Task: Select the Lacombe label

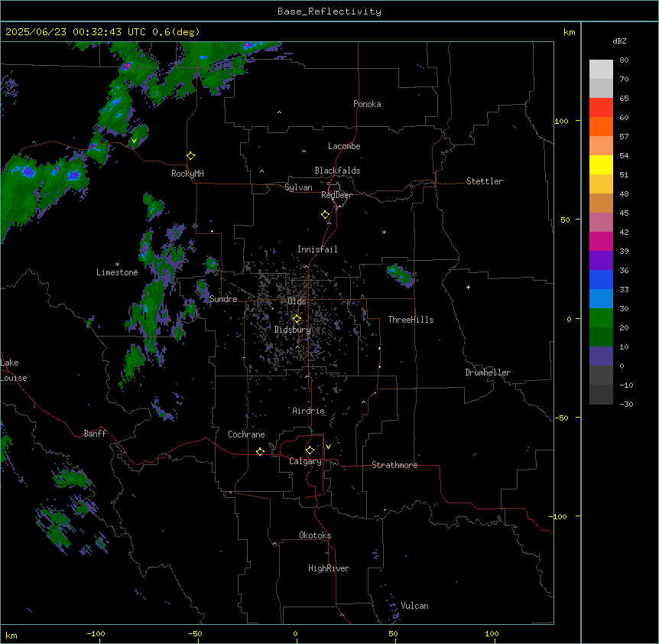Action: [x=344, y=146]
